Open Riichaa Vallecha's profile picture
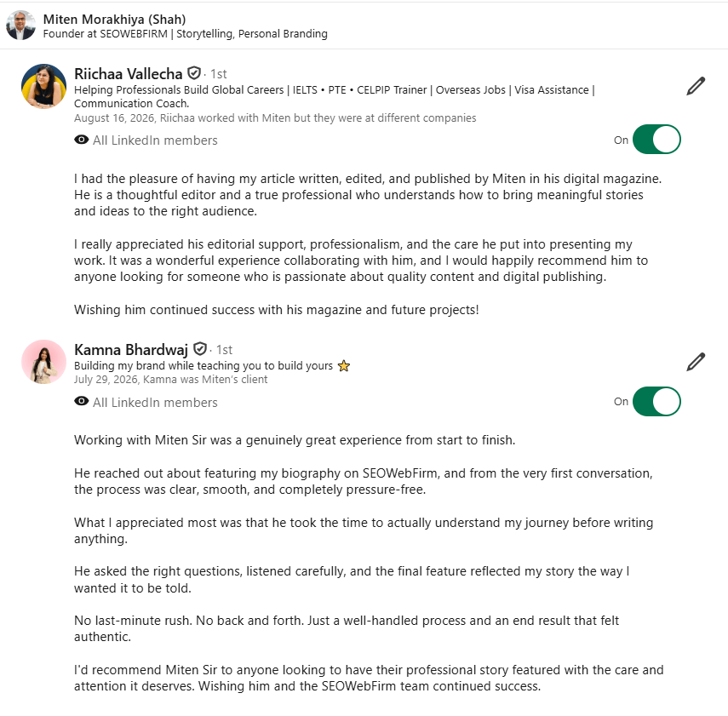Image resolution: width=728 pixels, height=716 pixels. [43, 86]
